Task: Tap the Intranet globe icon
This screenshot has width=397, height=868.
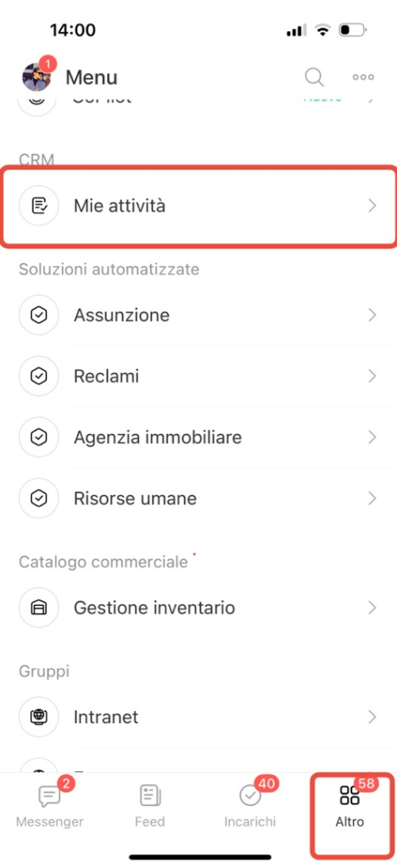Action: (x=39, y=717)
